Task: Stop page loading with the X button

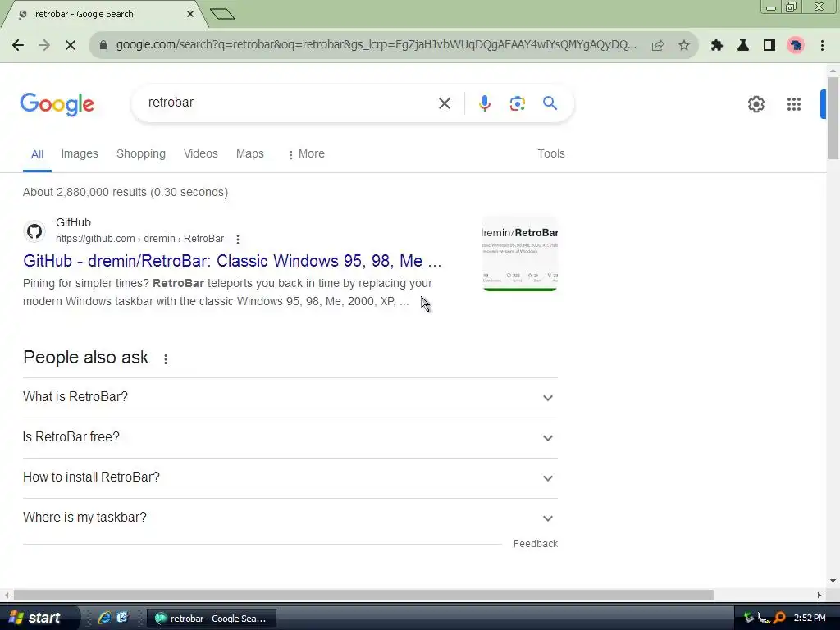Action: [71, 45]
